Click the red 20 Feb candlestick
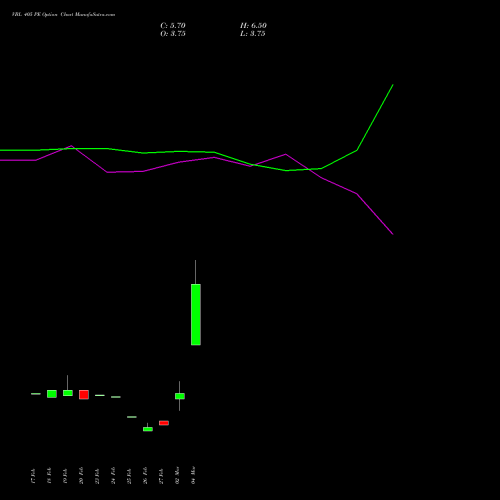The width and height of the screenshot is (500, 500). coord(84,395)
